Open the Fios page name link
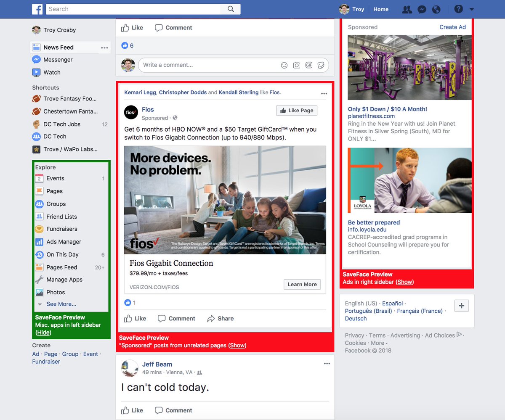 (148, 110)
